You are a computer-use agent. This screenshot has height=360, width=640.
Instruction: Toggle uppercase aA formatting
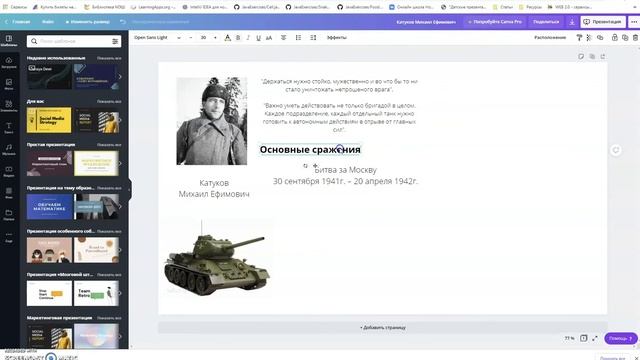pyautogui.click(x=269, y=38)
